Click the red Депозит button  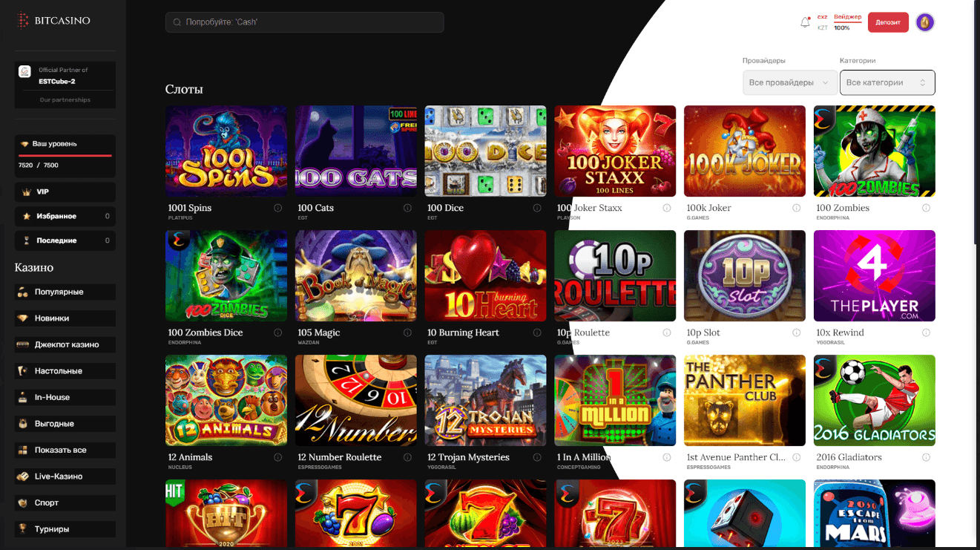[887, 22]
